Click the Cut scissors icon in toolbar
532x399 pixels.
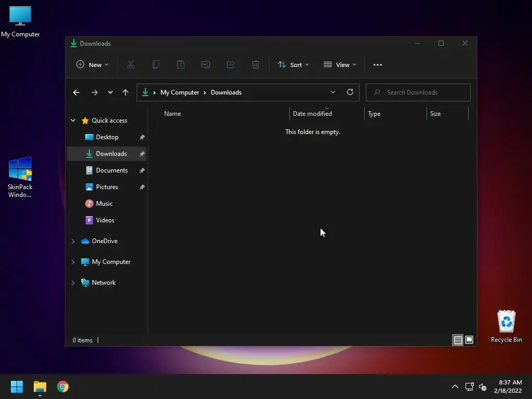(130, 64)
